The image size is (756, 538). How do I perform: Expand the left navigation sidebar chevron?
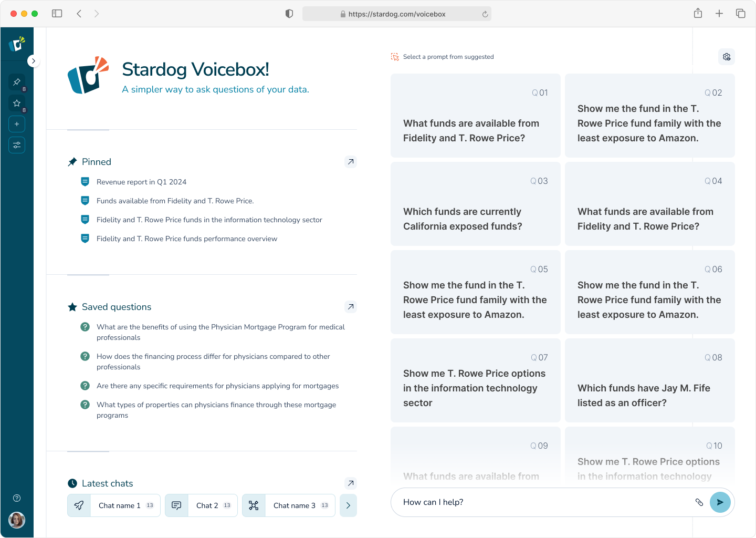pos(34,61)
